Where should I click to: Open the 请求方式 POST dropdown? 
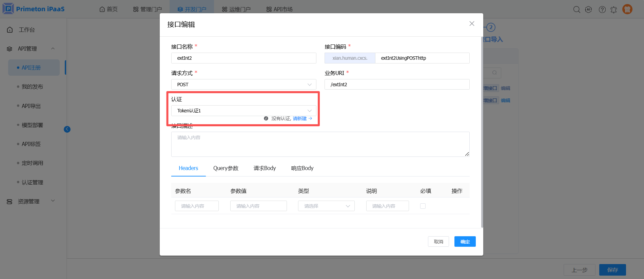(x=243, y=85)
